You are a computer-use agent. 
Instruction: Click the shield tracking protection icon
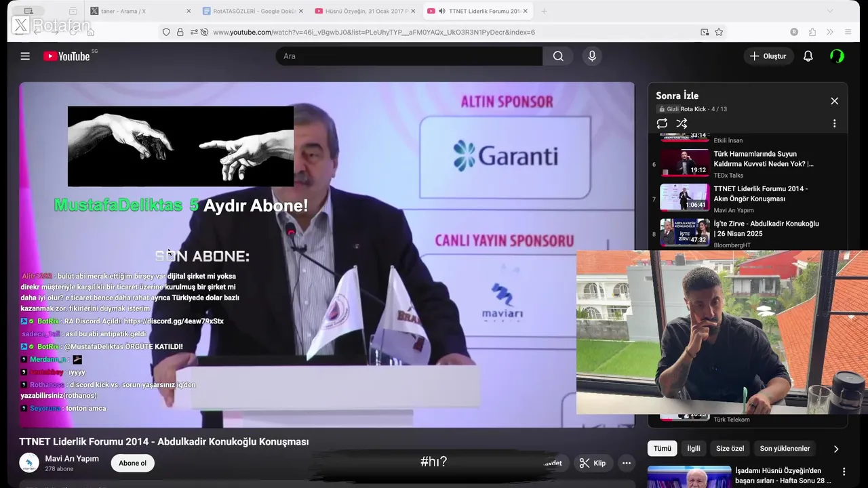pos(166,32)
